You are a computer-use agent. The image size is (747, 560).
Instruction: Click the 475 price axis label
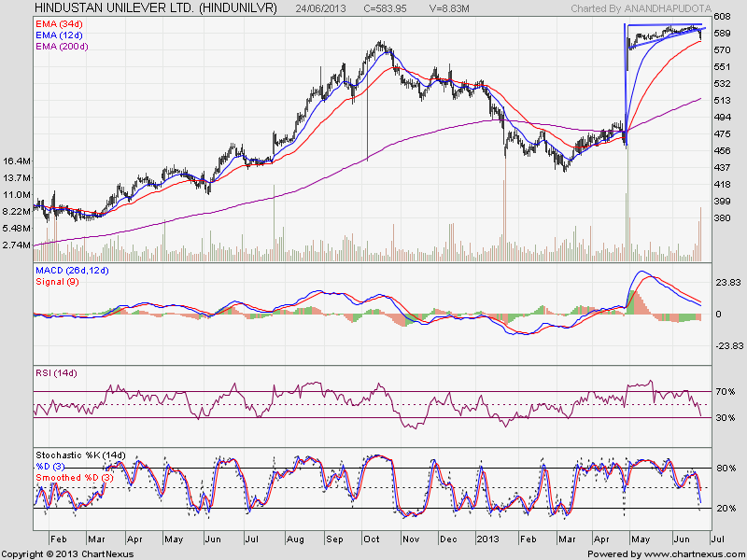(x=722, y=134)
